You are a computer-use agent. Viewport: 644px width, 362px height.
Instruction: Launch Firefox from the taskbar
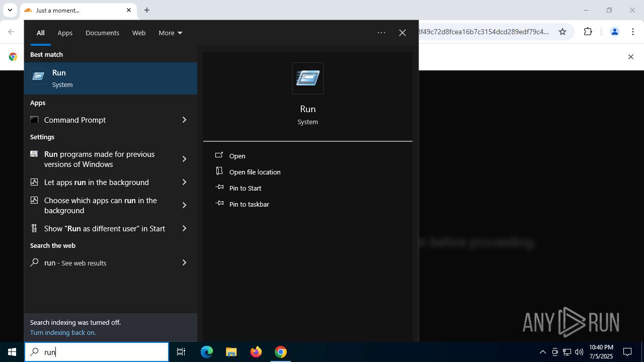click(x=256, y=352)
